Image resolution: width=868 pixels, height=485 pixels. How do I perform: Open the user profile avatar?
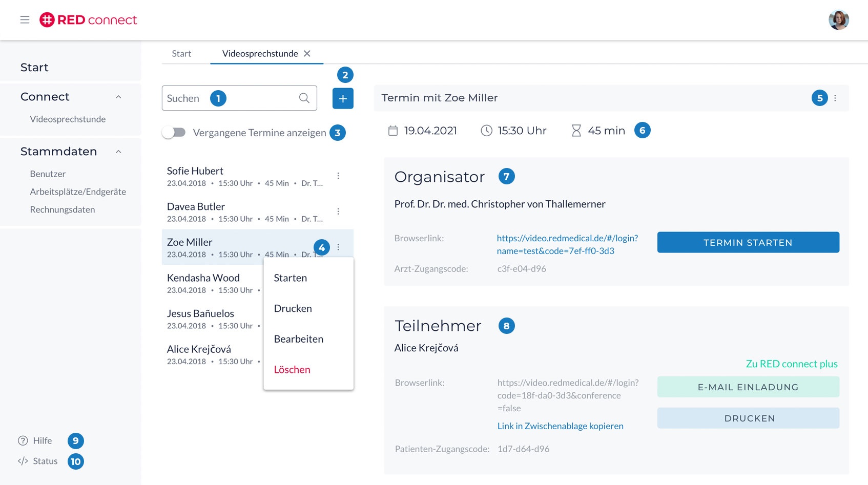coord(838,20)
